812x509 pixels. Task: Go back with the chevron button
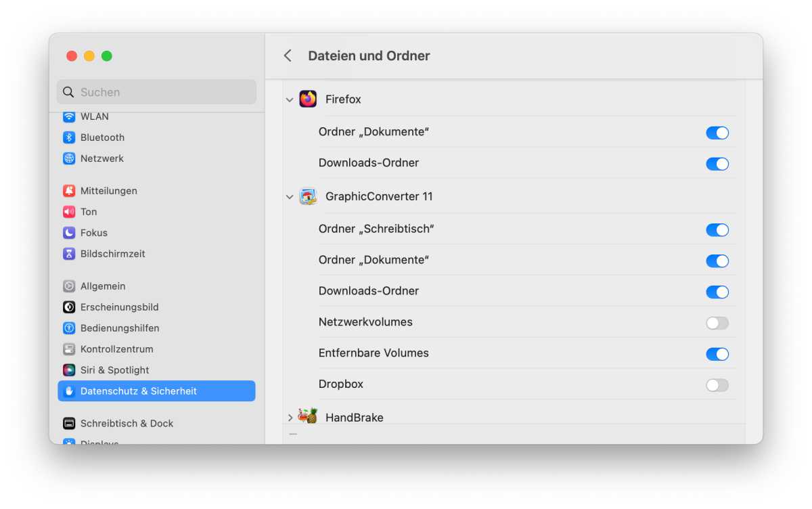point(288,56)
